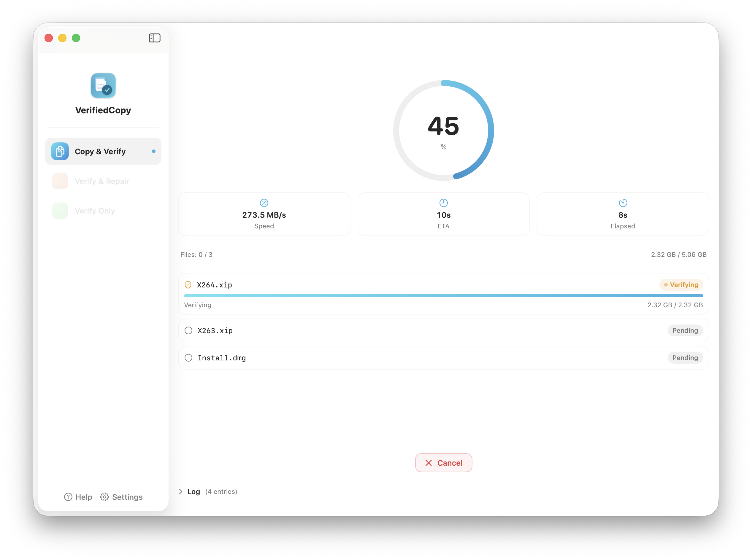Cancel the current copy operation
Image resolution: width=752 pixels, height=560 pixels.
click(x=444, y=463)
